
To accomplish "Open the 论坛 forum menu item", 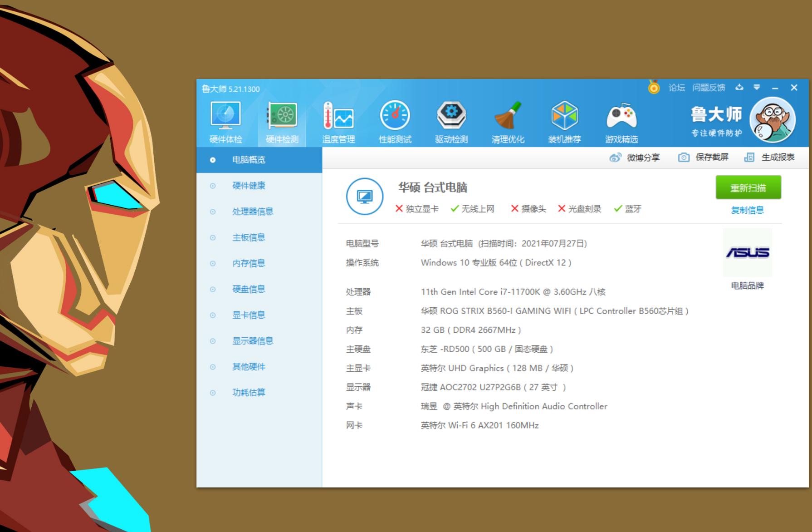I will click(675, 88).
